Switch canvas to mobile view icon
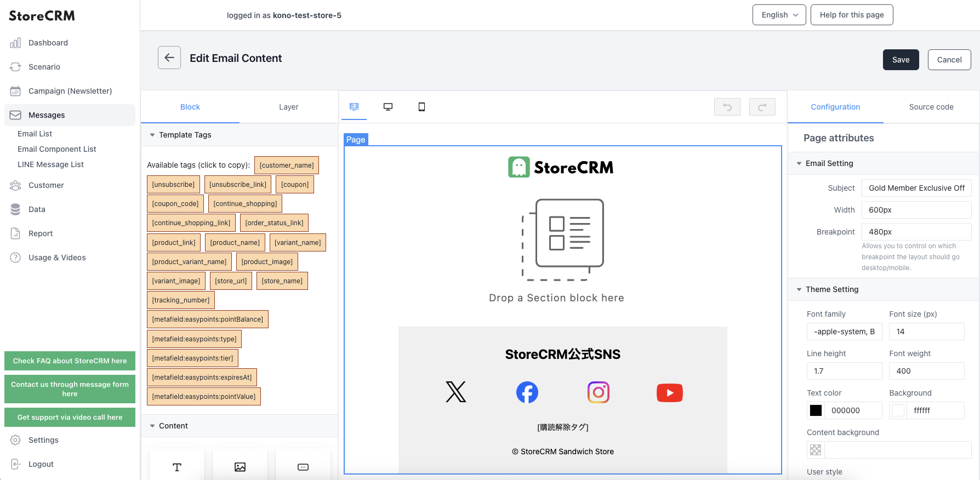The height and width of the screenshot is (480, 980). tap(421, 107)
